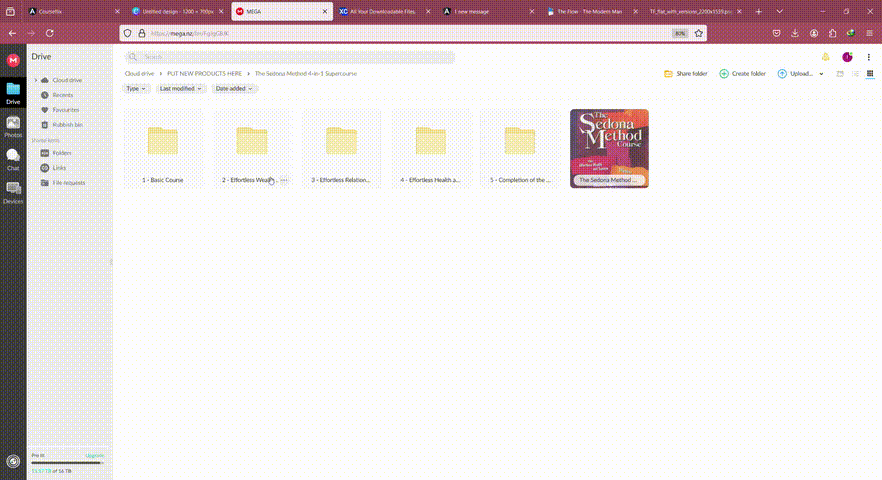Open Devices in the left rail
The height and width of the screenshot is (480, 882).
(x=13, y=192)
